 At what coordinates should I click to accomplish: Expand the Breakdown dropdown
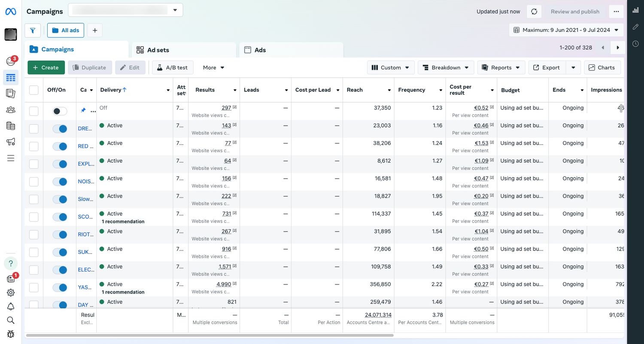[446, 67]
